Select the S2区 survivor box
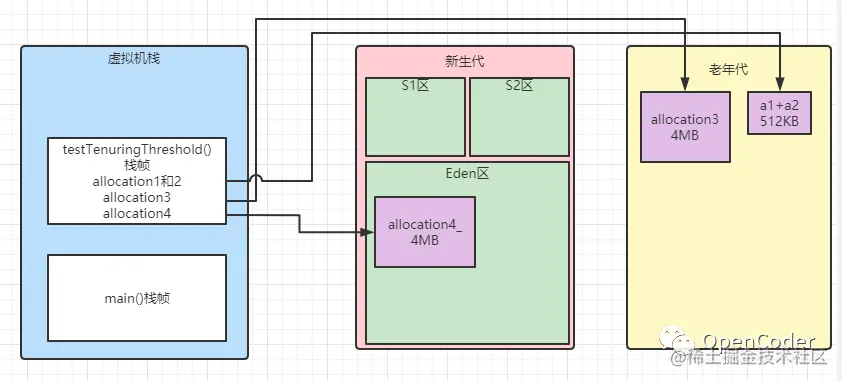Image resolution: width=842 pixels, height=381 pixels. [519, 116]
